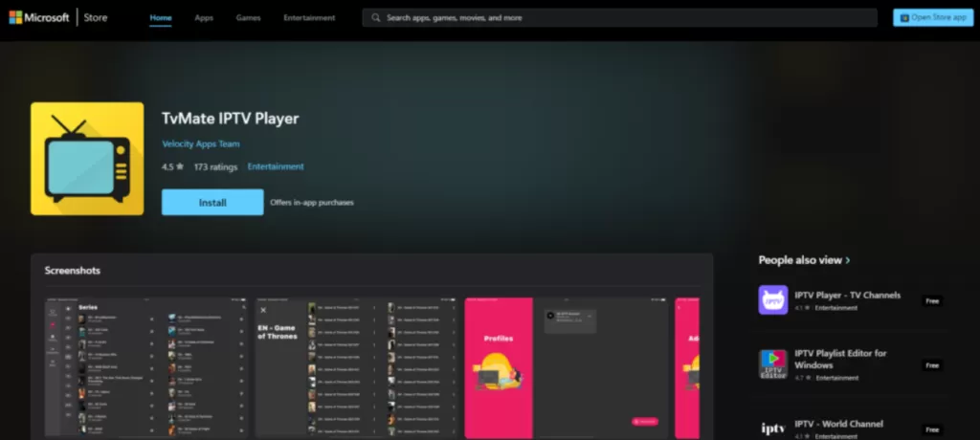Click the TvMate IPTV Player title
Screen dimensions: 980x440
pyautogui.click(x=231, y=118)
